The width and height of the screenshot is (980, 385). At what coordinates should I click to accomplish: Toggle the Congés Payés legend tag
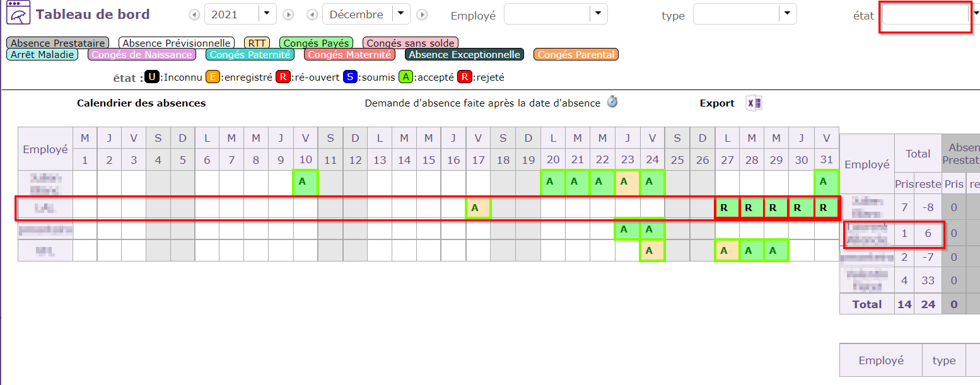(x=316, y=43)
